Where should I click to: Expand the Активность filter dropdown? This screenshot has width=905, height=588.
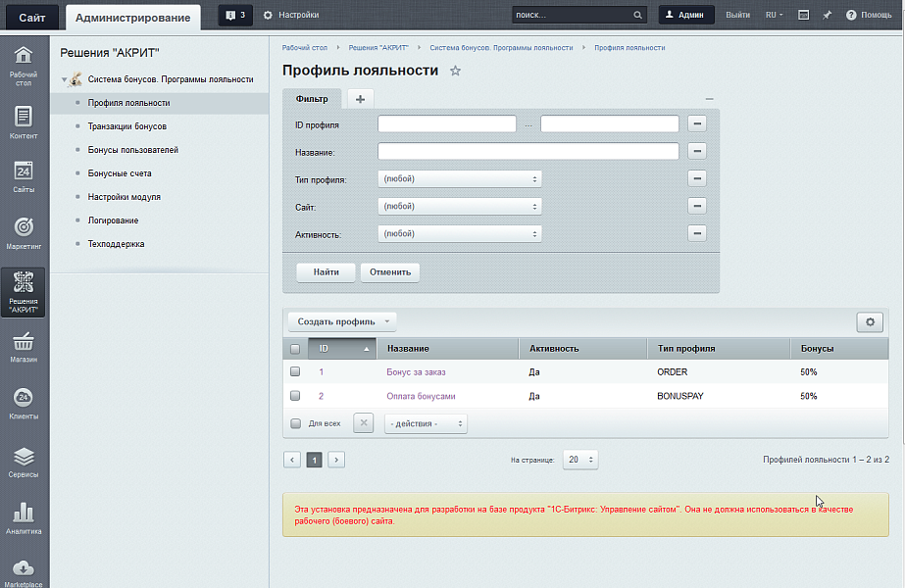pos(460,234)
